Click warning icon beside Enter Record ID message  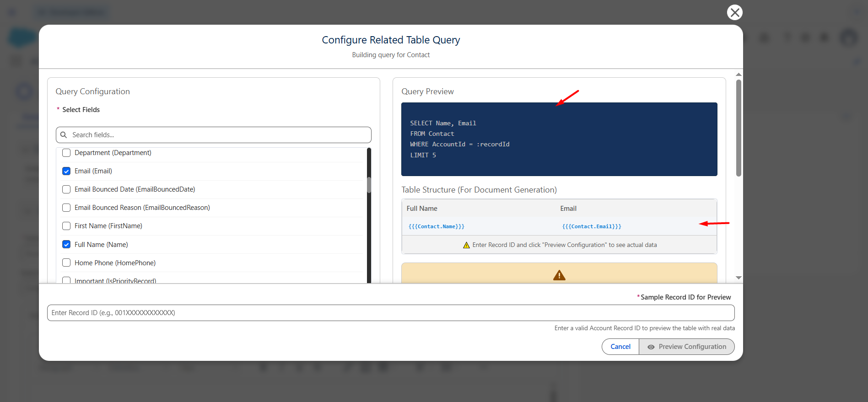466,245
